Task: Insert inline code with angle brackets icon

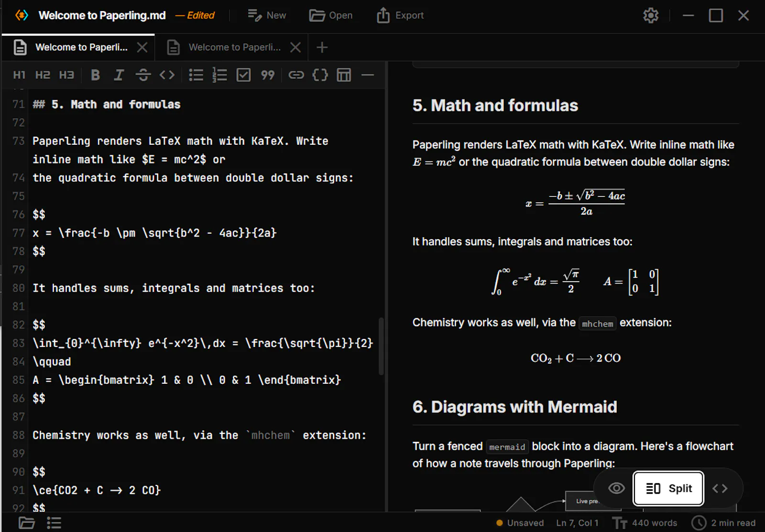Action: [167, 75]
